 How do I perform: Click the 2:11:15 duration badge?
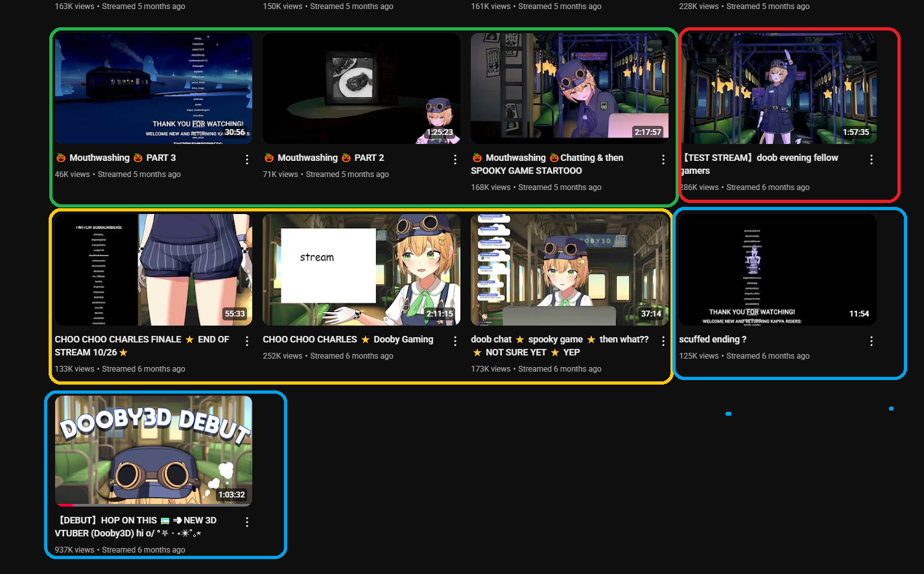(440, 314)
